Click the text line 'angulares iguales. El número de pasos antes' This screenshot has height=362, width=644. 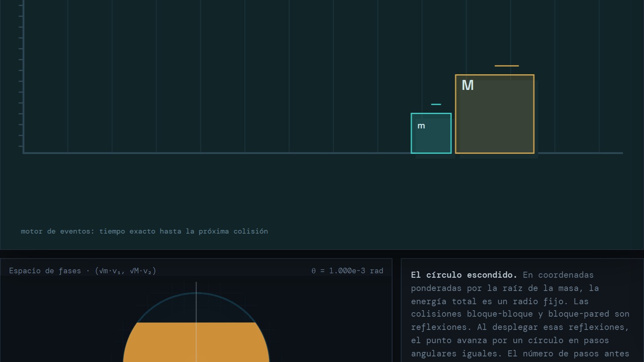tap(520, 354)
